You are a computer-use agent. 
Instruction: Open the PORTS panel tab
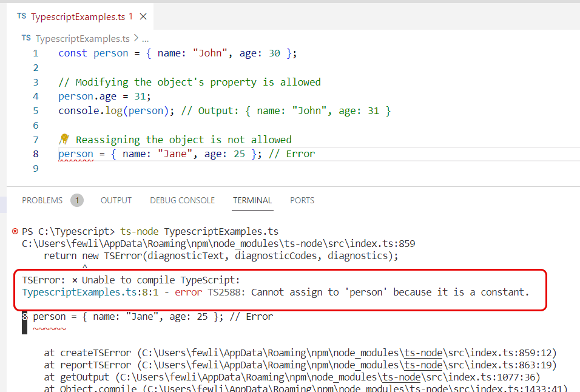point(302,200)
